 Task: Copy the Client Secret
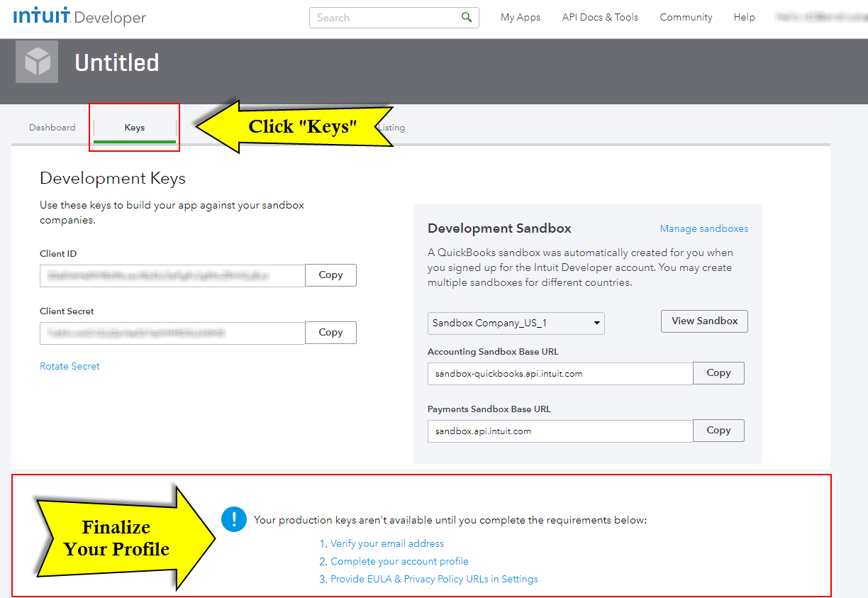(x=330, y=332)
